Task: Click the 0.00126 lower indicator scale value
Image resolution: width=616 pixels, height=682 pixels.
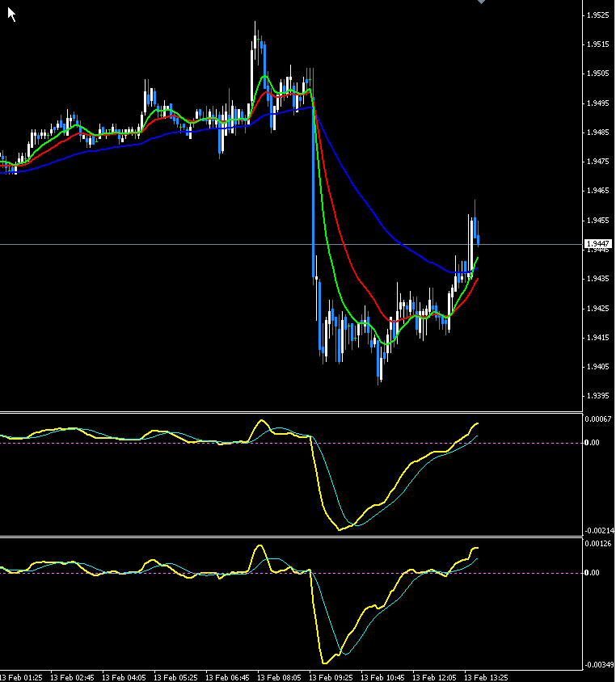Action: (x=598, y=544)
